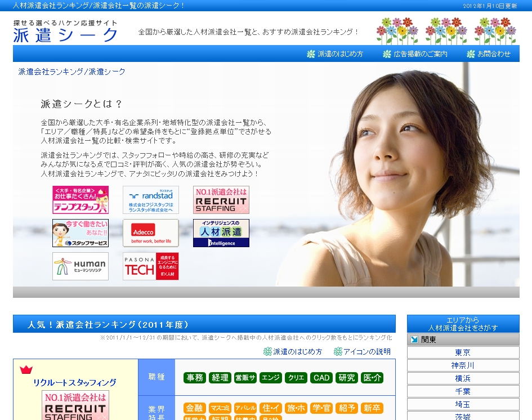Image resolution: width=532 pixels, height=420 pixels.
Task: Select 横浜 in the area list
Action: click(463, 378)
